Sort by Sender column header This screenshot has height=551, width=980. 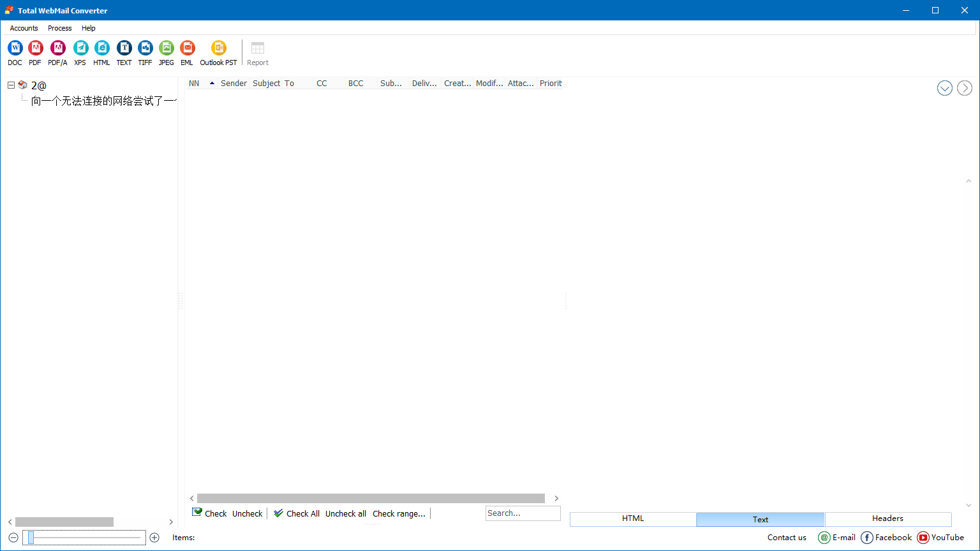tap(234, 84)
